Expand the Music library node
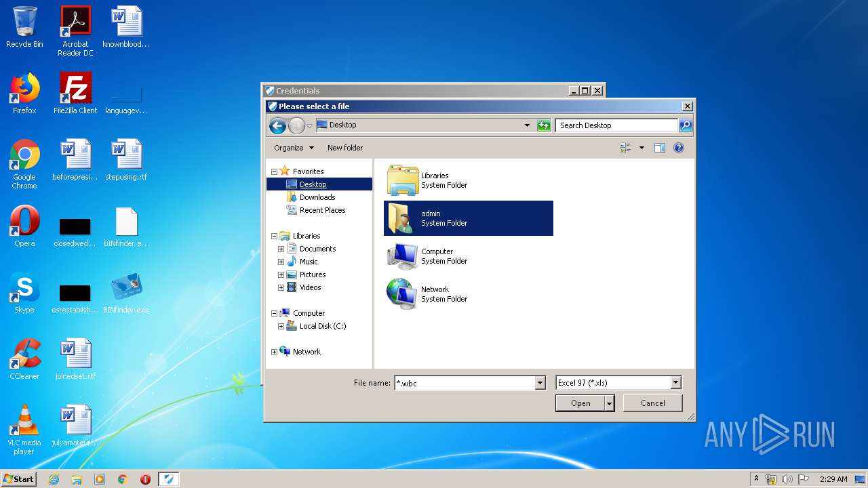Screen dimensions: 868x488 pyautogui.click(x=281, y=262)
